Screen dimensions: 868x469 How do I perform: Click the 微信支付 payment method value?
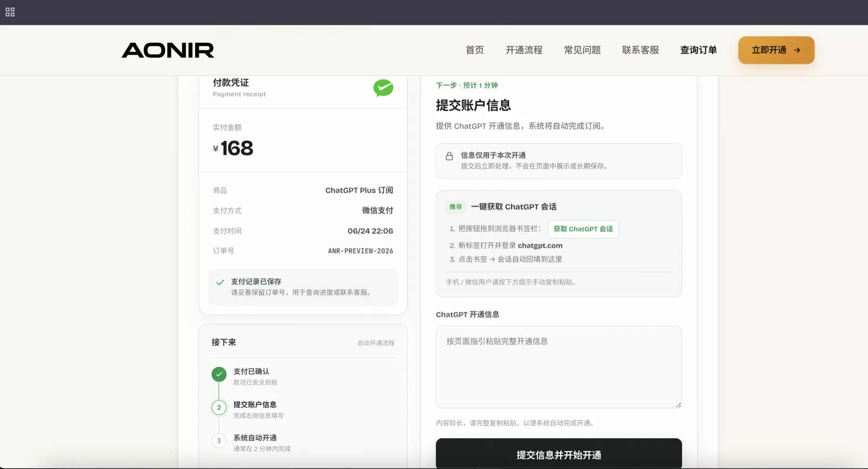point(378,210)
